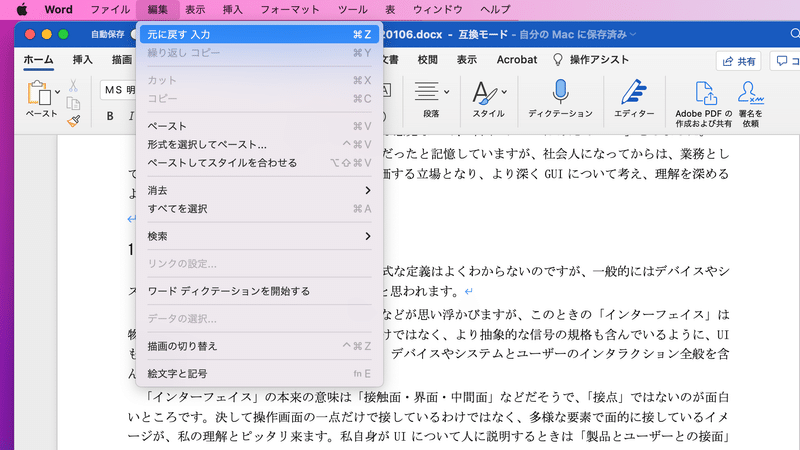This screenshot has width=800, height=450.
Task: Open the ファイル menu
Action: pos(110,9)
